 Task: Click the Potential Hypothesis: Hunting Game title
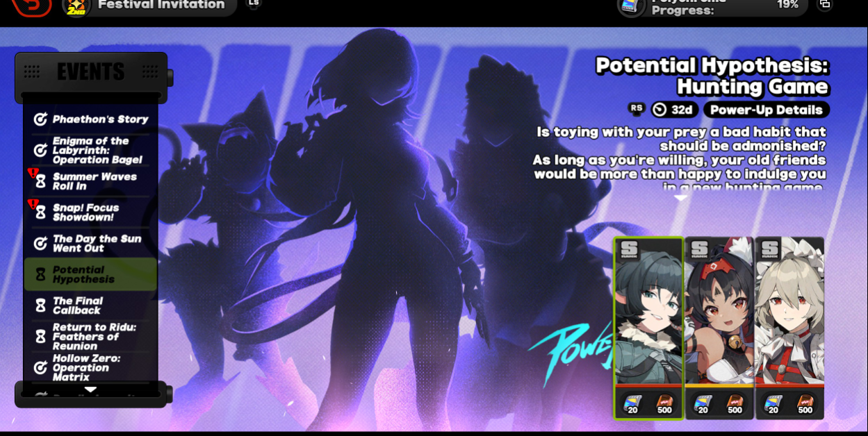(712, 76)
